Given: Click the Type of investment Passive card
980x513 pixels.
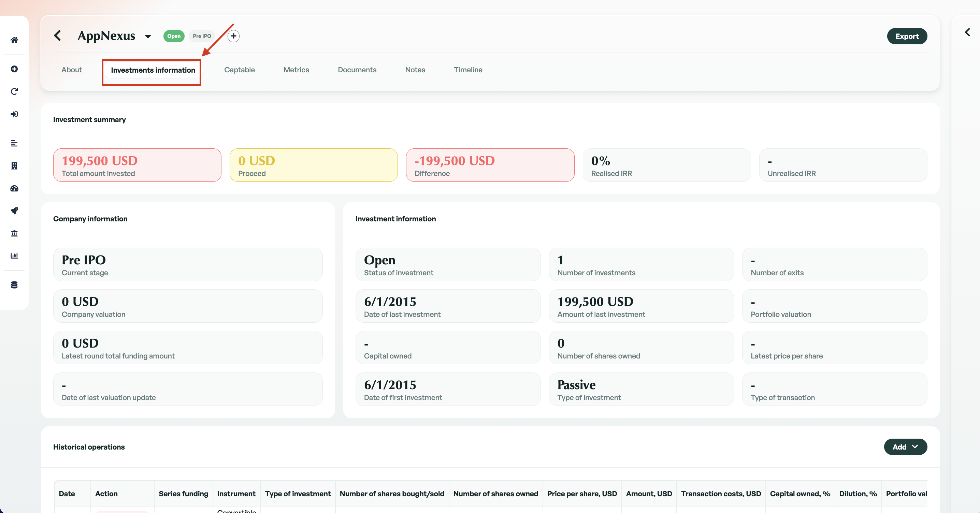Looking at the screenshot, I should coord(641,389).
